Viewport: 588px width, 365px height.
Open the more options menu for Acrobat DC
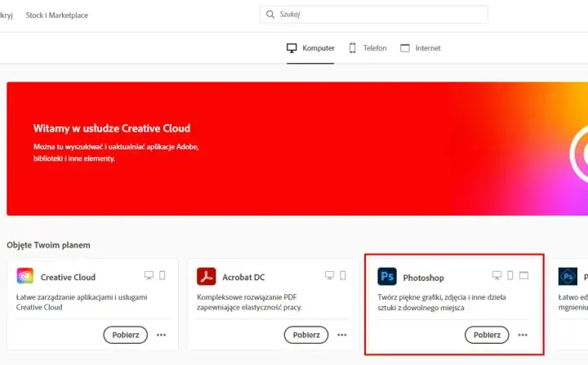pyautogui.click(x=342, y=335)
